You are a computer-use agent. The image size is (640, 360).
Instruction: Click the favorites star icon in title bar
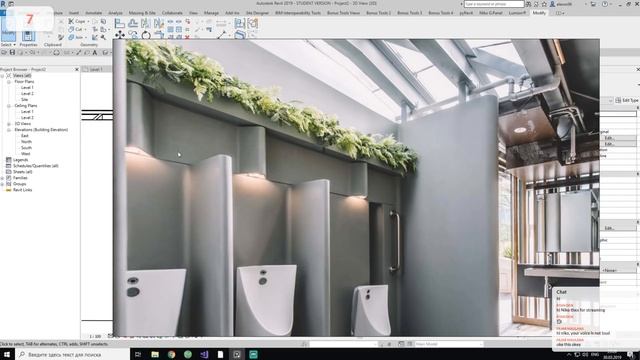coord(544,4)
